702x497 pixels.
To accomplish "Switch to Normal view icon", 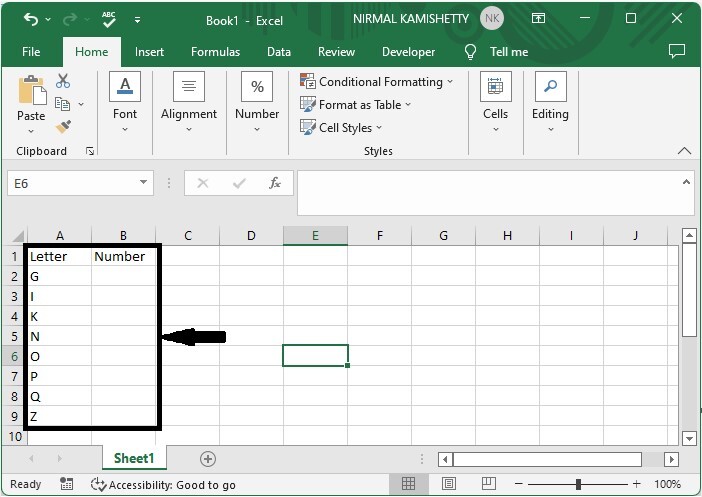I will [408, 484].
